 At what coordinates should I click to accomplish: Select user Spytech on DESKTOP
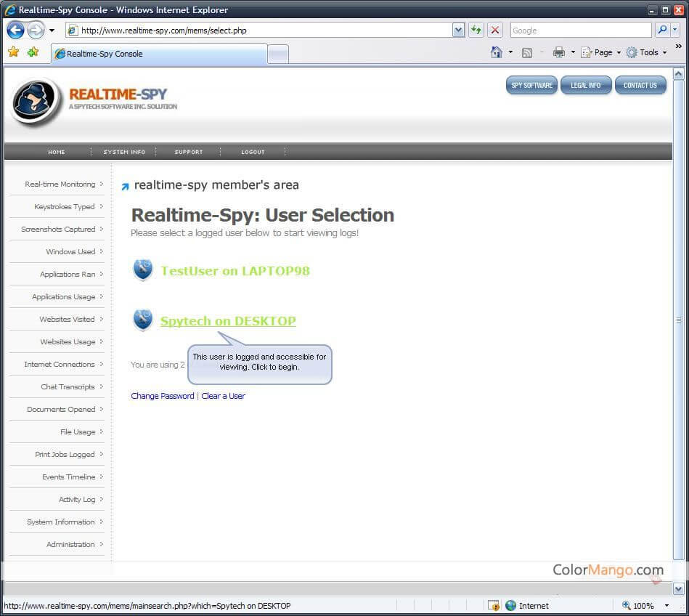(x=228, y=321)
